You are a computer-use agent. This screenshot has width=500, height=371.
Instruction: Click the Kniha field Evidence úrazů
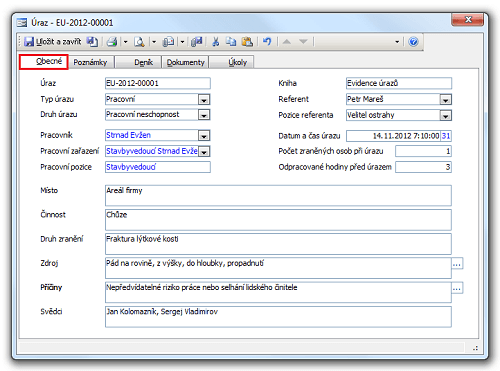[399, 83]
